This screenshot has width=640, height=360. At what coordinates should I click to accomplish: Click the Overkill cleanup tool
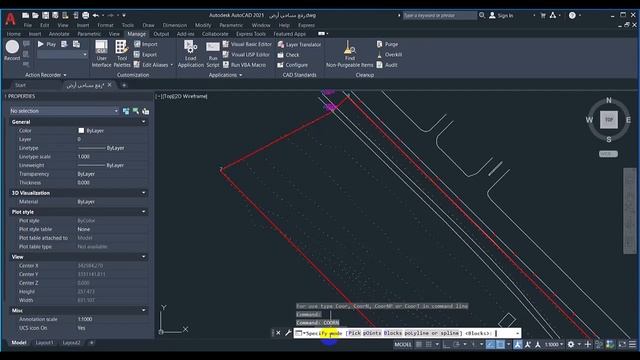(x=389, y=54)
